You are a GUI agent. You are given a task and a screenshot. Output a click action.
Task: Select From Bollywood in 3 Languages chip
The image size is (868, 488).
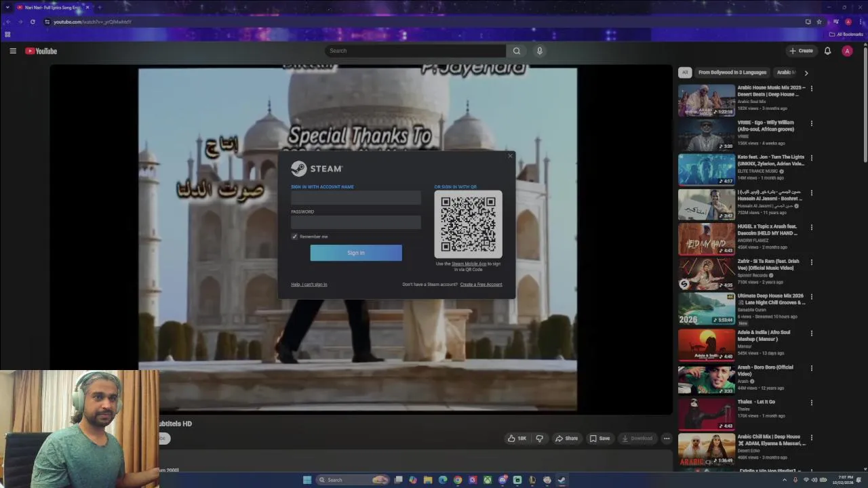(x=732, y=73)
